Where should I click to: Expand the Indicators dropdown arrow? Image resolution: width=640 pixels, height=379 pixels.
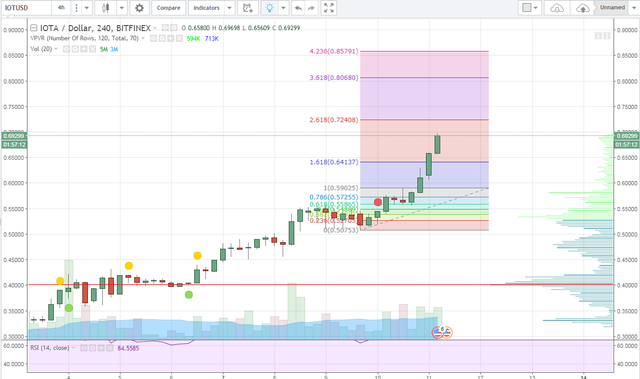pyautogui.click(x=229, y=8)
